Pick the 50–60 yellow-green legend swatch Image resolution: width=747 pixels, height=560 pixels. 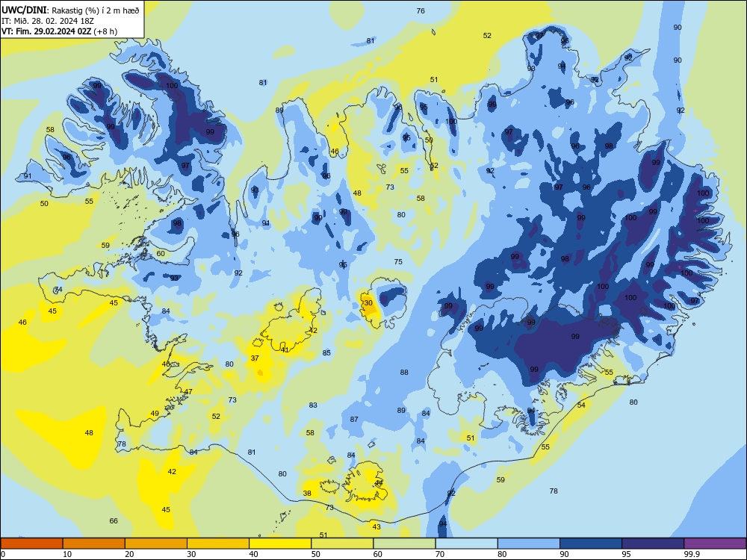click(342, 544)
